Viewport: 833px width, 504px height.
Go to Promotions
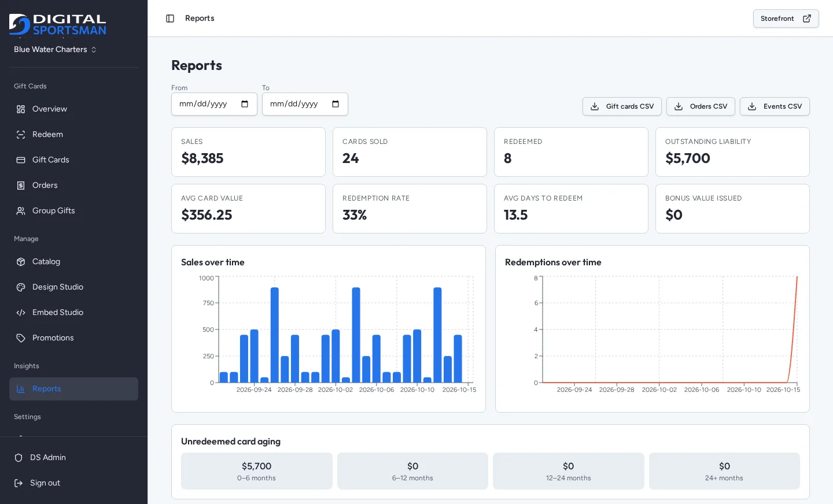(73, 338)
